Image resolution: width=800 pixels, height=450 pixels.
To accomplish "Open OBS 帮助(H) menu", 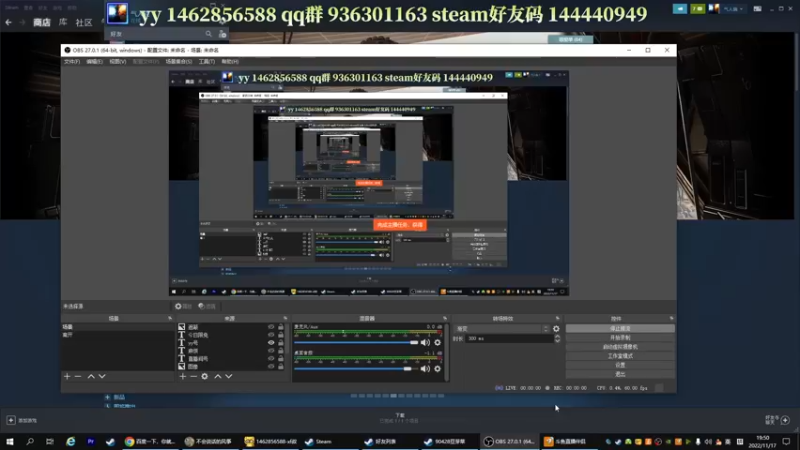I will tap(230, 62).
